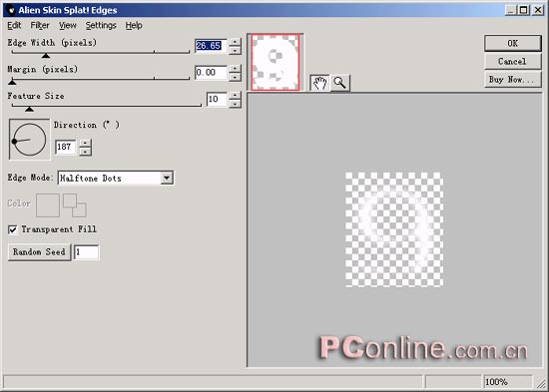Minimize the Splat! Edges window

click(511, 10)
